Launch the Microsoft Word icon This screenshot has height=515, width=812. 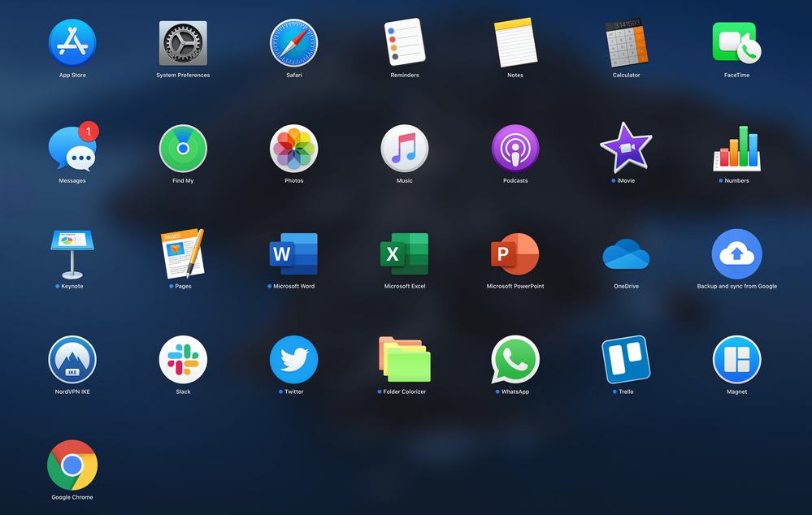tap(293, 253)
